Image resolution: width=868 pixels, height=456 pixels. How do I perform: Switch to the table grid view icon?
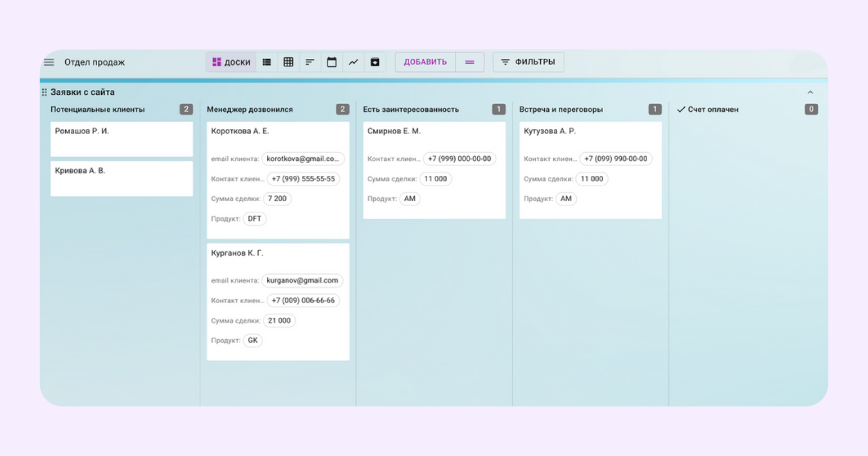(288, 62)
